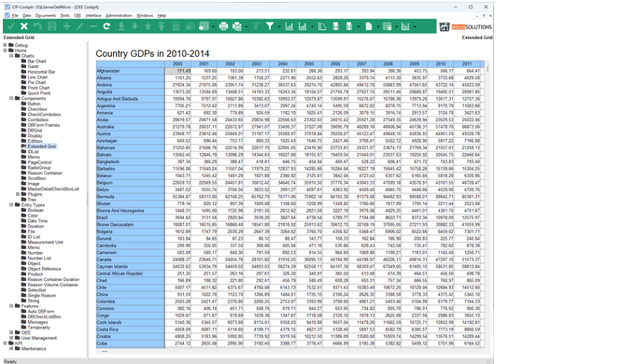Click the plain up arrow toolbar icon

(x=148, y=26)
